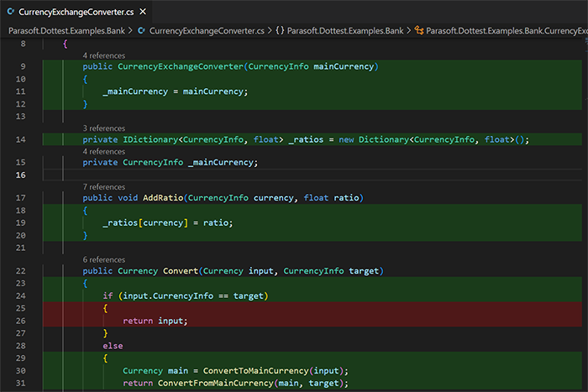Click the CurrencyExchangeConverter constructor name

pyautogui.click(x=181, y=66)
